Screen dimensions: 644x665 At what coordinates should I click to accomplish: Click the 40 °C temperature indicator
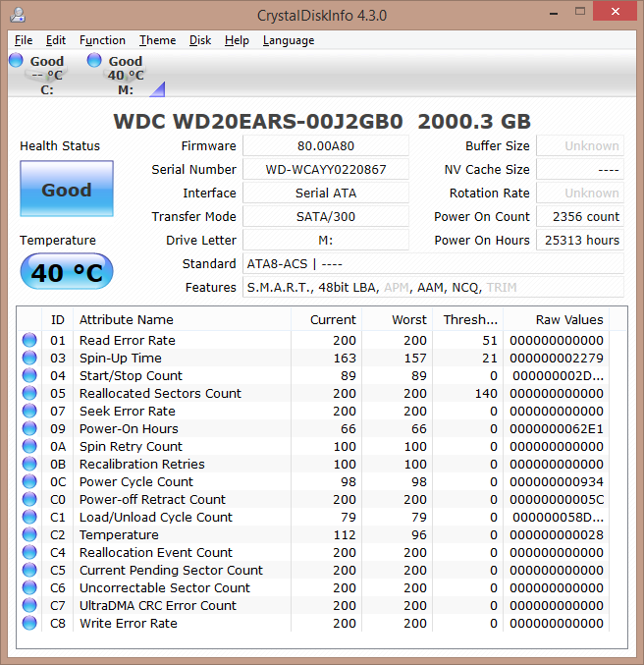click(67, 271)
